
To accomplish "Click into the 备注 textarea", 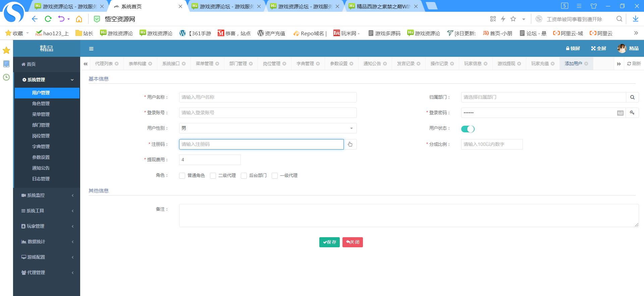I will pyautogui.click(x=408, y=216).
